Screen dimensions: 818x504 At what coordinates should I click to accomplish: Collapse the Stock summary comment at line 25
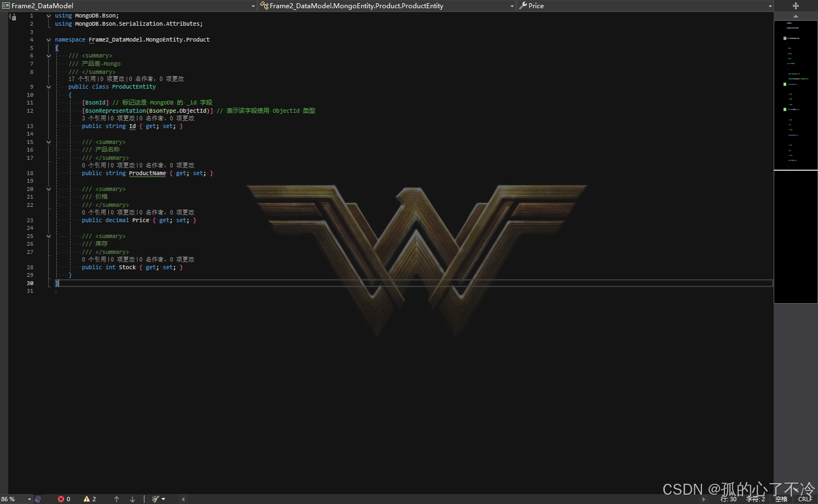pos(49,236)
